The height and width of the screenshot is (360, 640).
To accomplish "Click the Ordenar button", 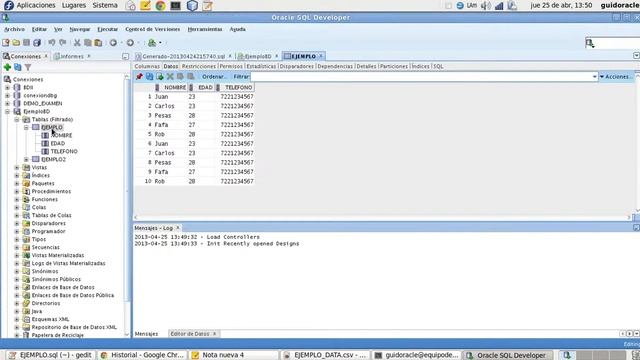I will pyautogui.click(x=214, y=76).
